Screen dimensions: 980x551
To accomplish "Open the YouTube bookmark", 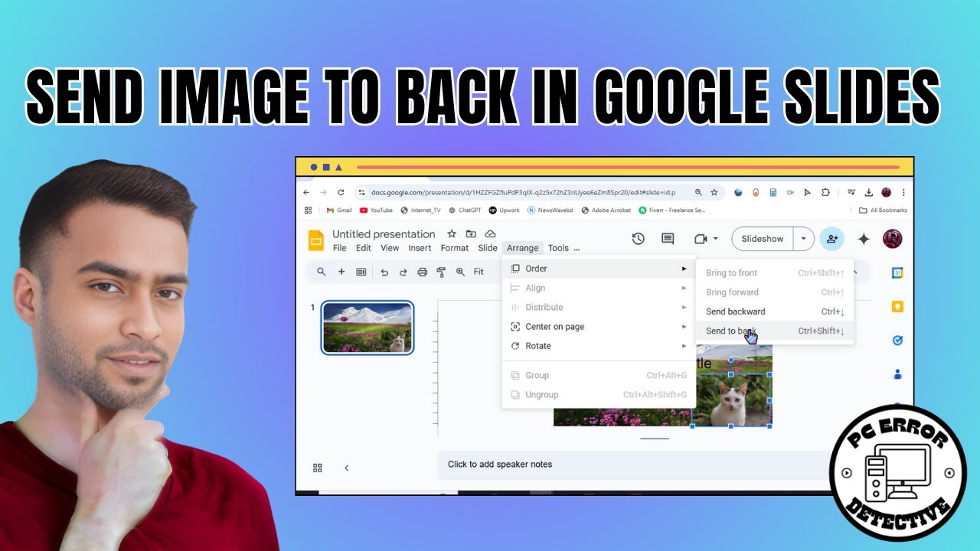I will [376, 210].
